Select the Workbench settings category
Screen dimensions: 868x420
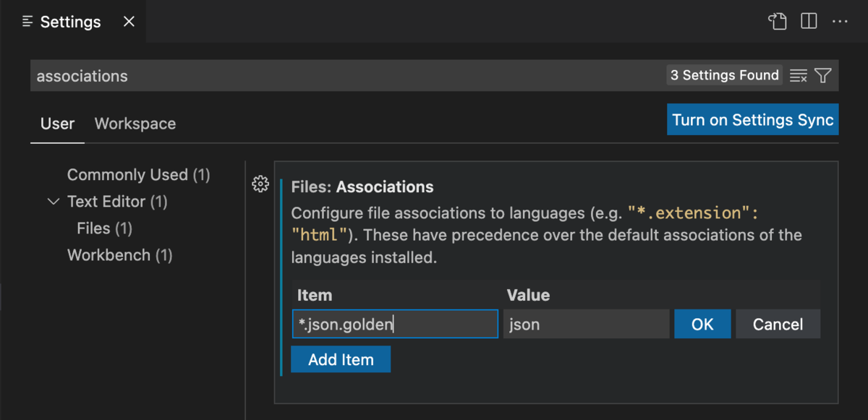tap(119, 254)
